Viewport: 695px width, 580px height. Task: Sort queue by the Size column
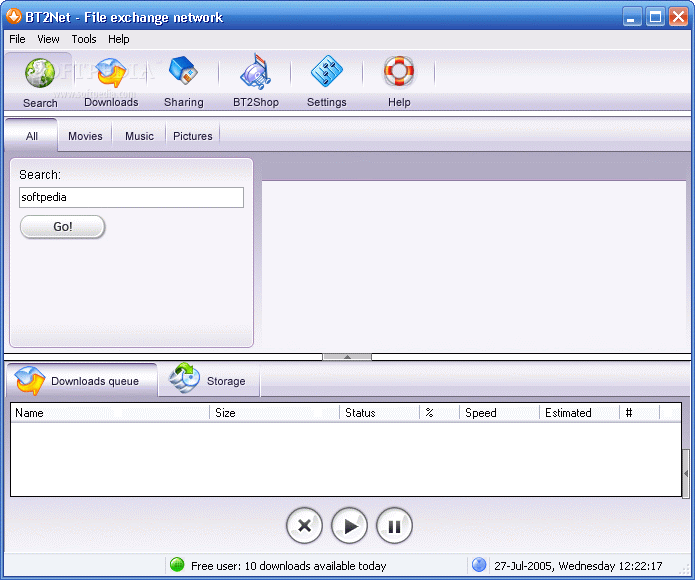tap(274, 413)
